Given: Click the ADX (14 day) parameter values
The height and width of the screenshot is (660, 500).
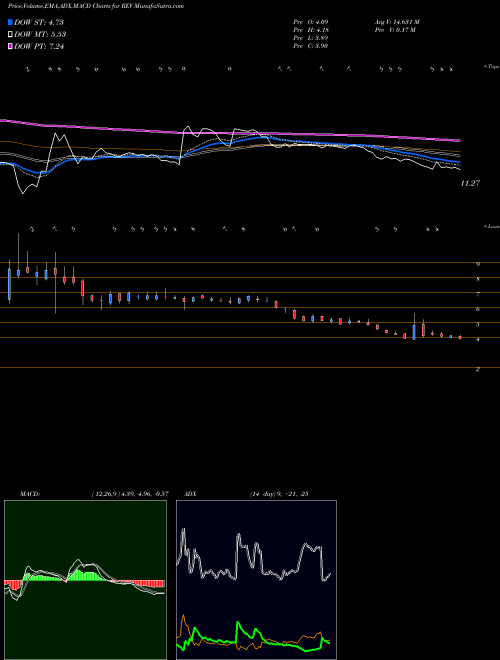Looking at the screenshot, I should 279,494.
